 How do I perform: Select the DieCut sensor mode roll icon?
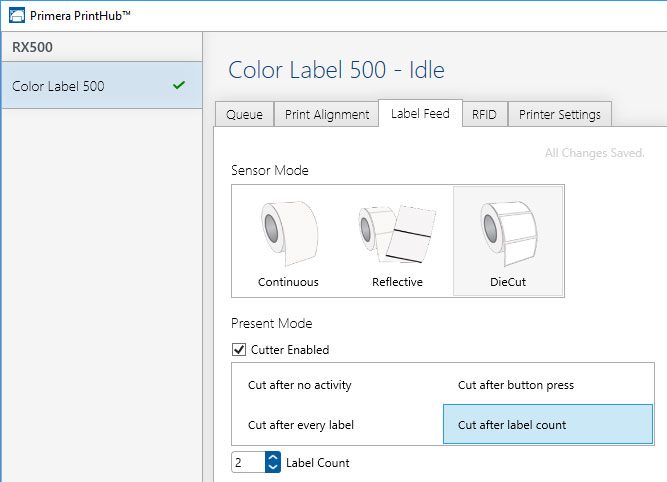(509, 234)
